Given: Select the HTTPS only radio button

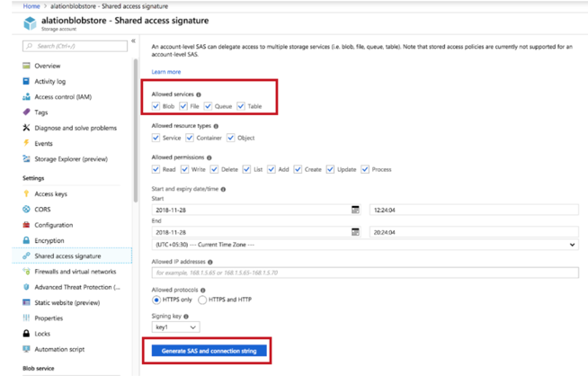Looking at the screenshot, I should [x=156, y=300].
